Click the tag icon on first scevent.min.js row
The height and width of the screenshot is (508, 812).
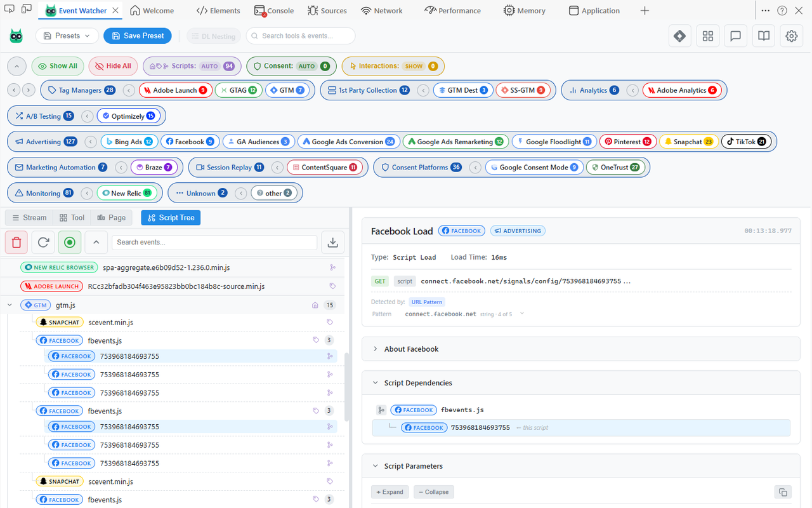(329, 323)
